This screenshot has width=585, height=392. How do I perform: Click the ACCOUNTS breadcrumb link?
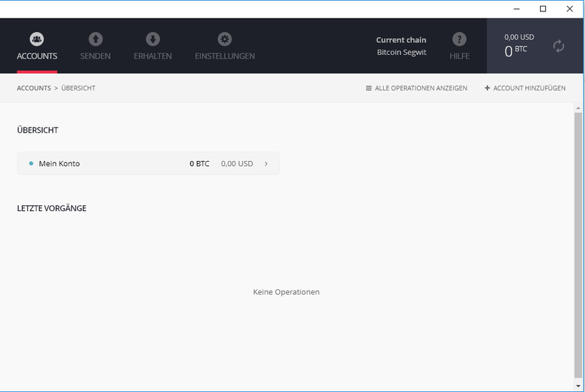click(34, 88)
